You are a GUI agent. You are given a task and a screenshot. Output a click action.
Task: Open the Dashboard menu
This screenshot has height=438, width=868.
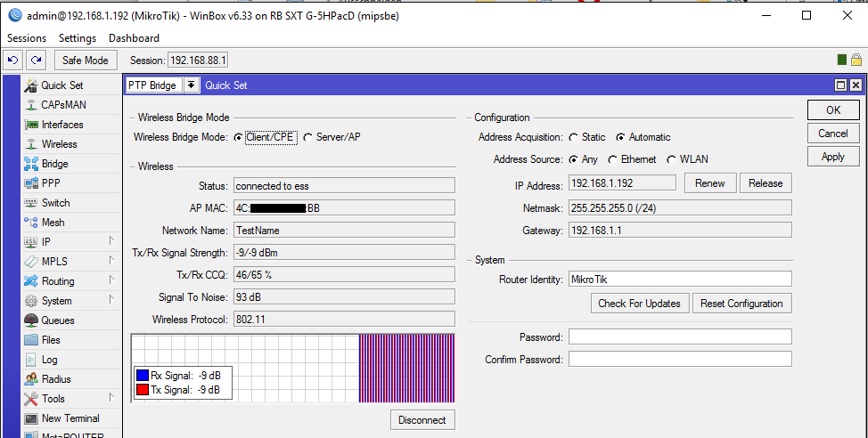[134, 38]
